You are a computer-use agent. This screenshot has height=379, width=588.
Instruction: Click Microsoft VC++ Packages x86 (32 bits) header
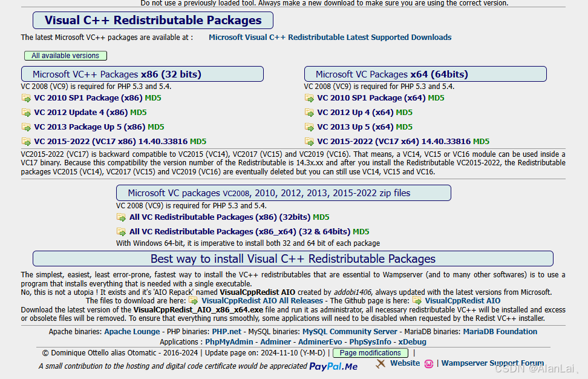(143, 74)
